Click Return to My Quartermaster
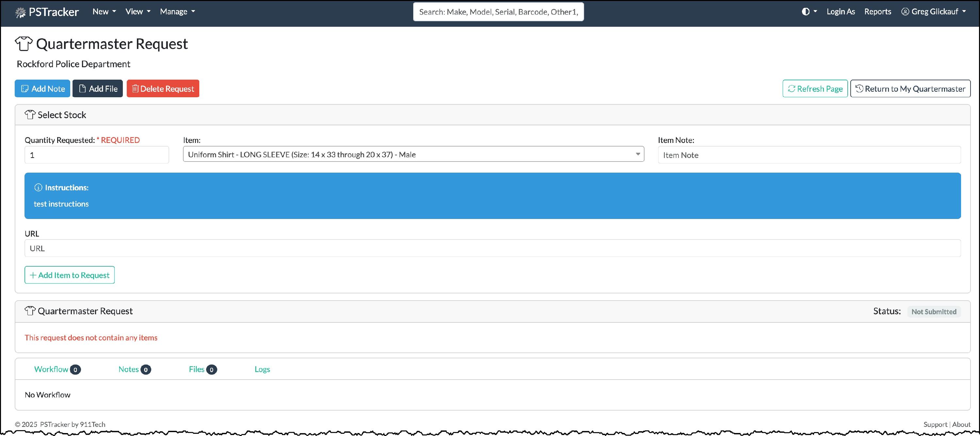The image size is (980, 436). tap(910, 88)
